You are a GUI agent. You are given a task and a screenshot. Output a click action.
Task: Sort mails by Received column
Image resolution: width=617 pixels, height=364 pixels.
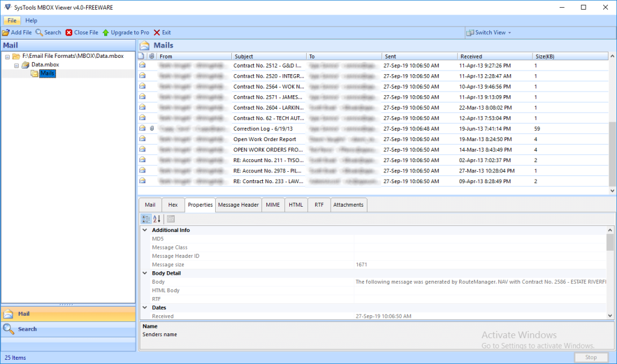click(x=495, y=56)
